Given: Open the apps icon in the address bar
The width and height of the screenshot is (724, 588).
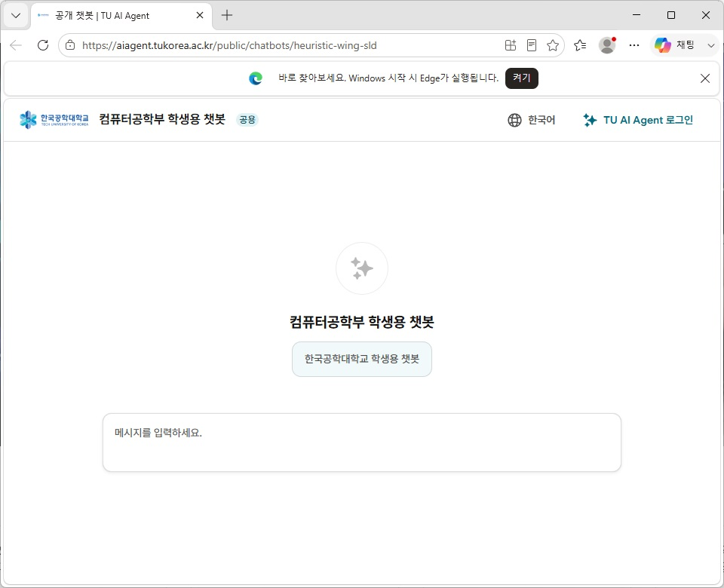Looking at the screenshot, I should 511,45.
